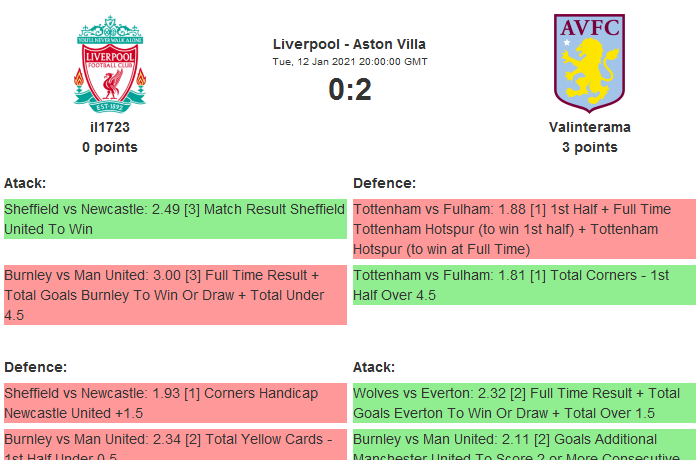Open il1723 user profile
This screenshot has height=460, width=700.
[110, 128]
